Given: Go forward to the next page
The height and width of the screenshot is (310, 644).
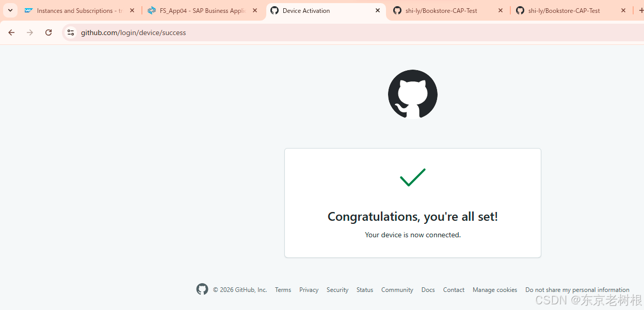Looking at the screenshot, I should 30,32.
